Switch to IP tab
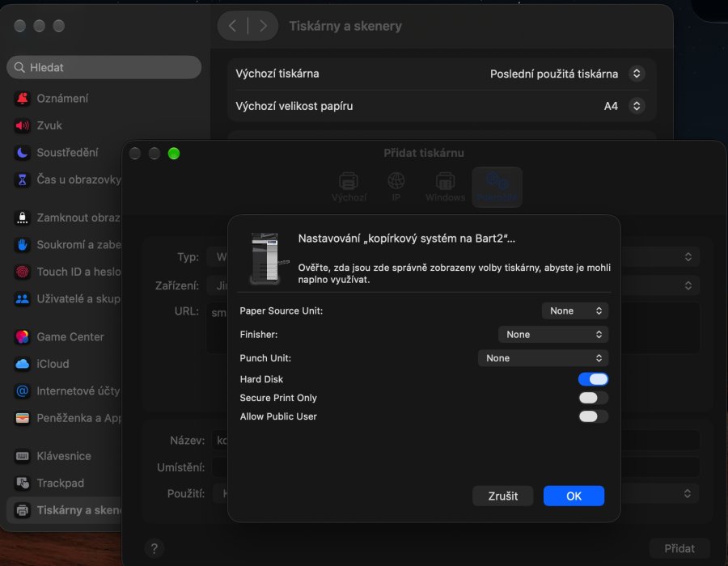 coord(396,187)
